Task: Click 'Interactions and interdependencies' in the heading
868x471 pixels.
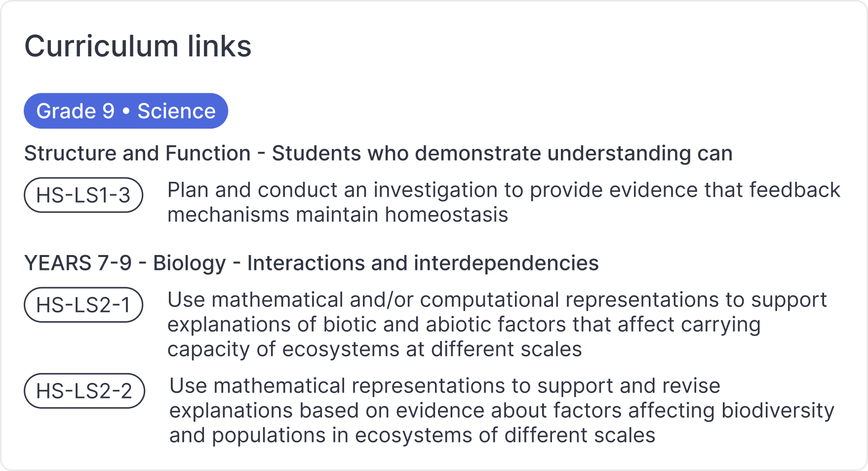Action: [x=423, y=263]
